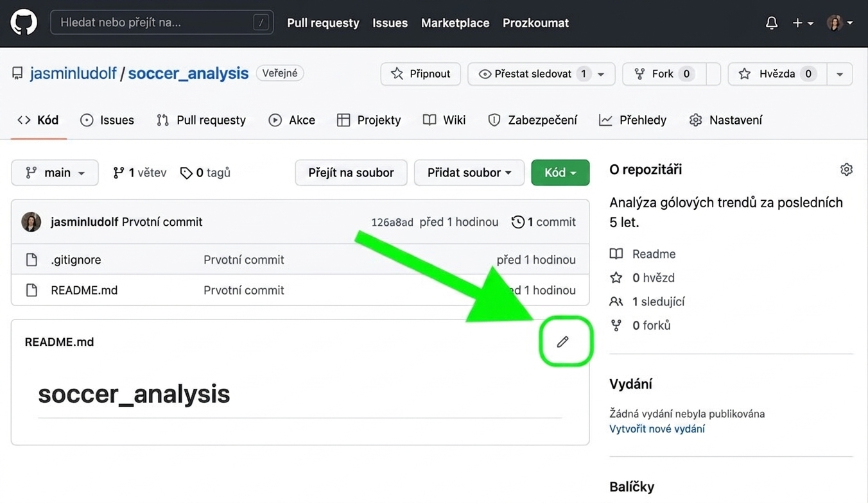Open the Přehledy tab
Screen dimensions: 868x503
tap(633, 120)
